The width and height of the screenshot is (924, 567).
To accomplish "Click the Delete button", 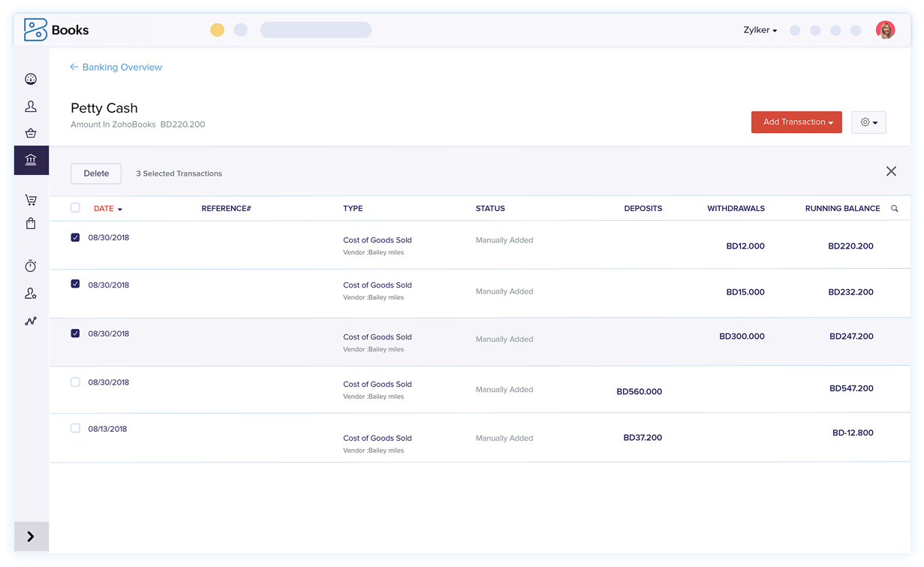I will [x=96, y=173].
